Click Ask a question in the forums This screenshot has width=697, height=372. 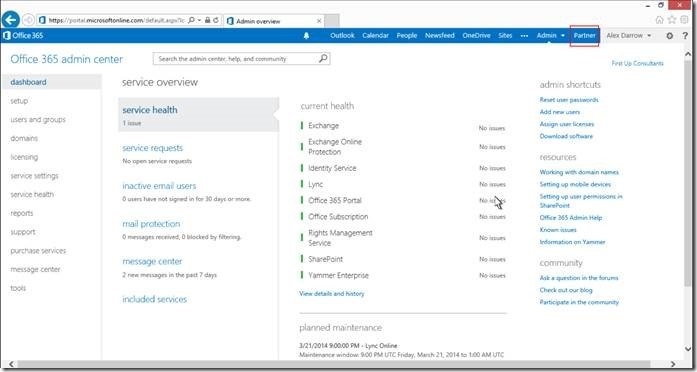(x=579, y=278)
